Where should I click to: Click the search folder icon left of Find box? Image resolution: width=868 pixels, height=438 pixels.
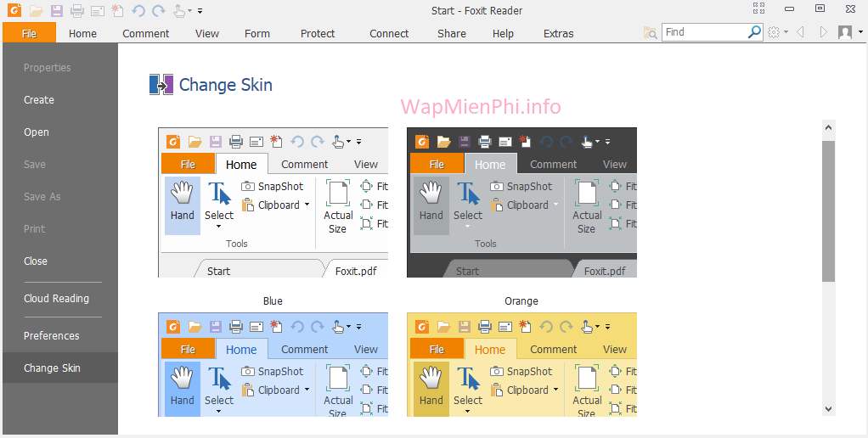coord(651,33)
